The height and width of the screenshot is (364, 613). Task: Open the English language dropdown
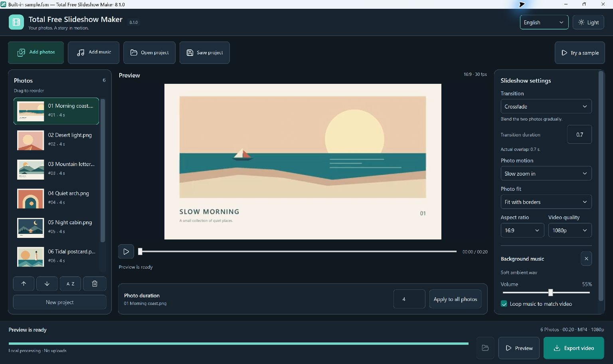point(544,22)
